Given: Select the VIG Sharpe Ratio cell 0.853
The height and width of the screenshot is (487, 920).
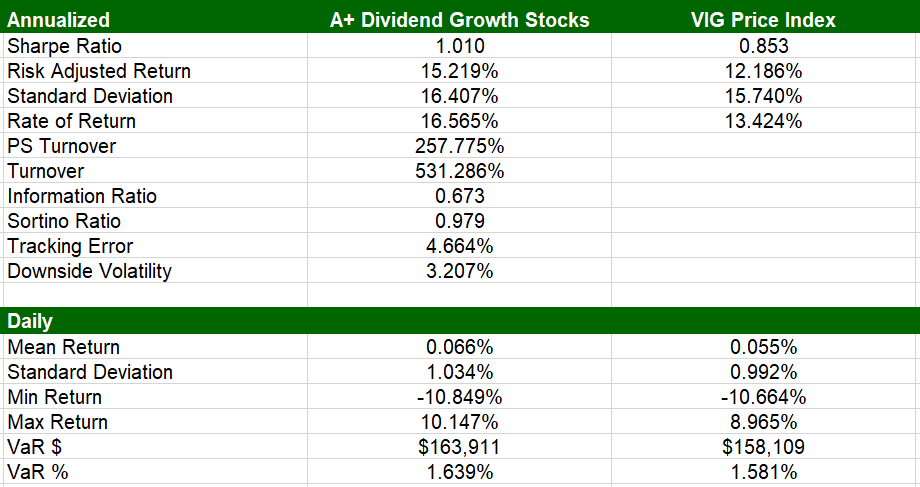Looking at the screenshot, I should coord(764,46).
